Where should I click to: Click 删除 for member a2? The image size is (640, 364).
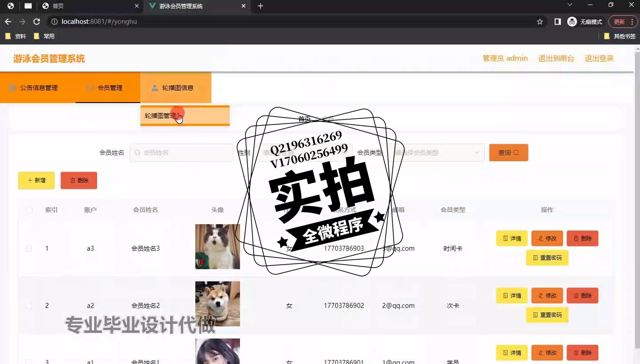pyautogui.click(x=583, y=296)
